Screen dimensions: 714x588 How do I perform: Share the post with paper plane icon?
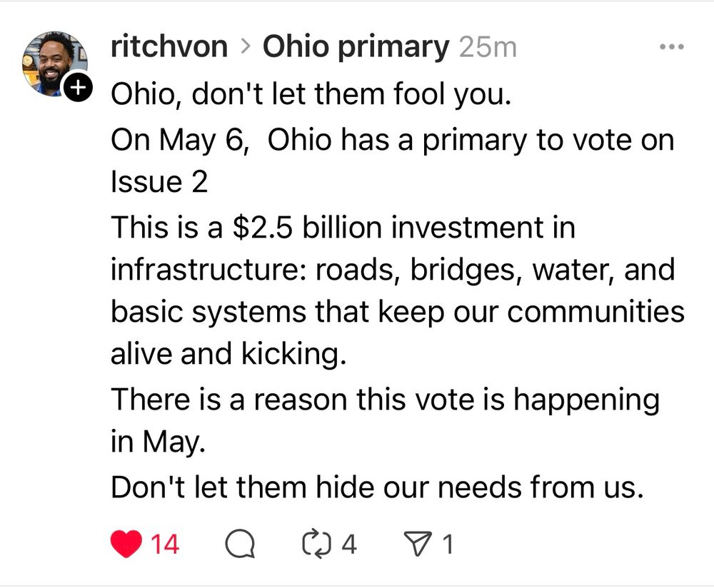(x=416, y=545)
